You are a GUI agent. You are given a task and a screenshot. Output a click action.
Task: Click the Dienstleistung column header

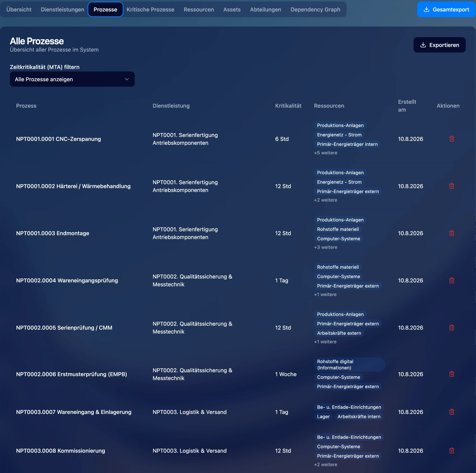171,106
